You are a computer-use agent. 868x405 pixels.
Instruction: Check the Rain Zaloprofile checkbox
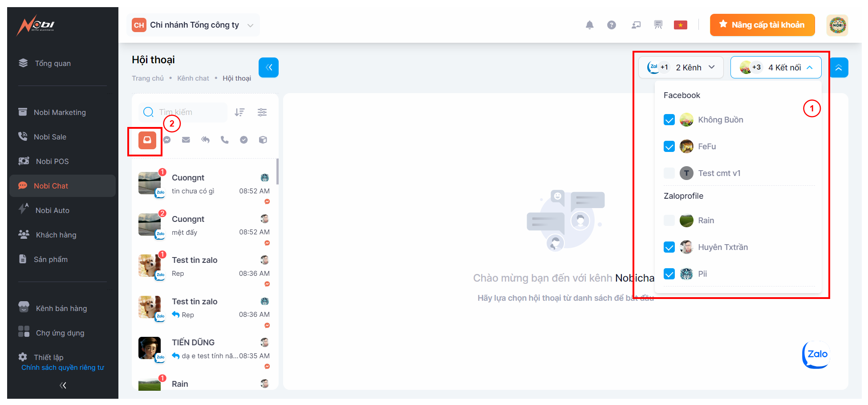tap(669, 221)
